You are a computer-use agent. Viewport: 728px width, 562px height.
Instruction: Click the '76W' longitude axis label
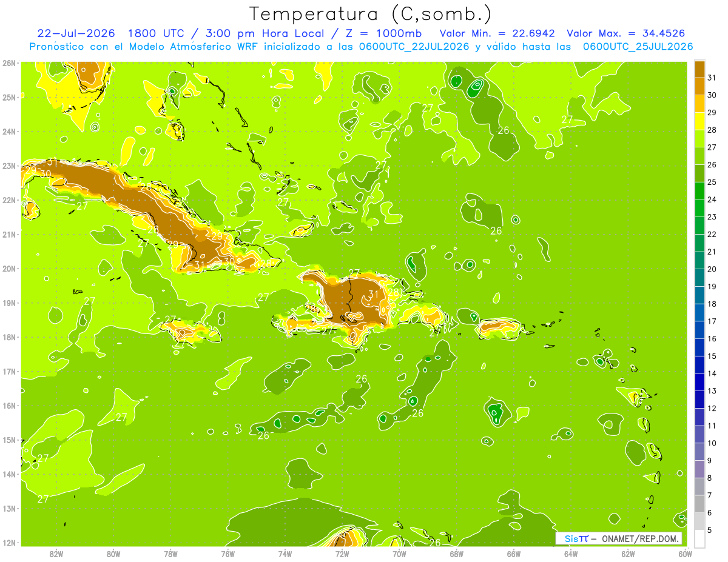pos(227,554)
